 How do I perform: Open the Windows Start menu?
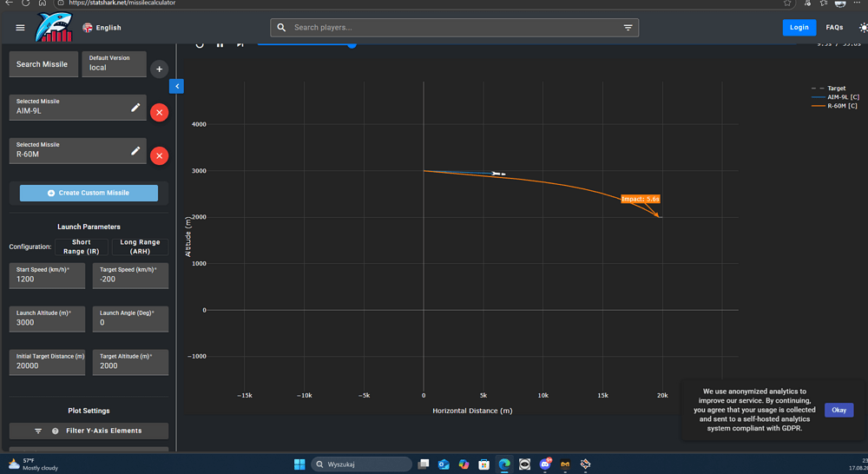pos(299,464)
